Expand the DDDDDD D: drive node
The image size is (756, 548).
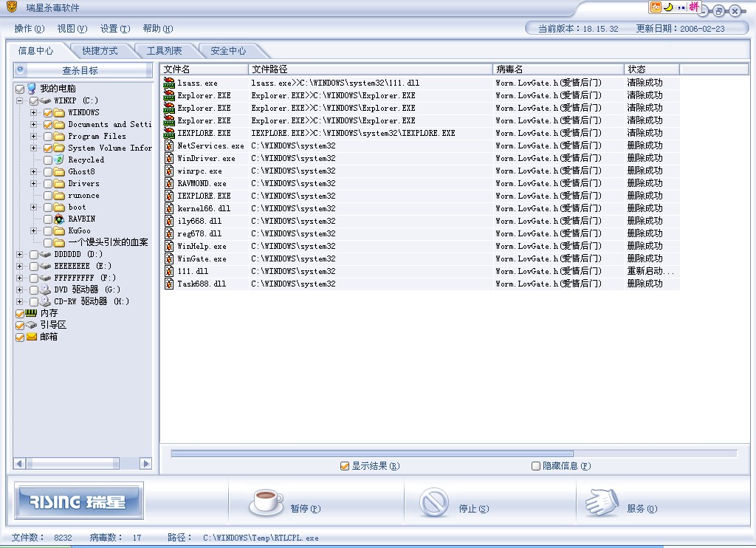point(20,254)
